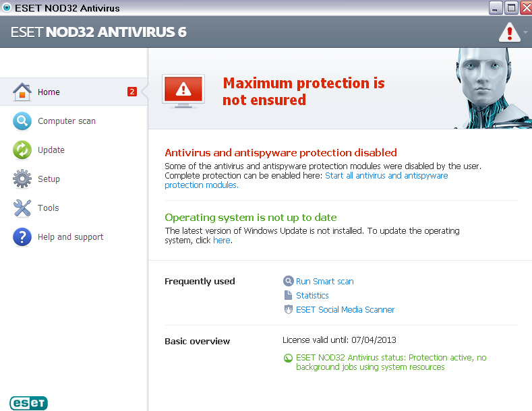This screenshot has width=532, height=411.
Task: Close the ESET NOD32 Antivirus window
Action: click(x=526, y=7)
